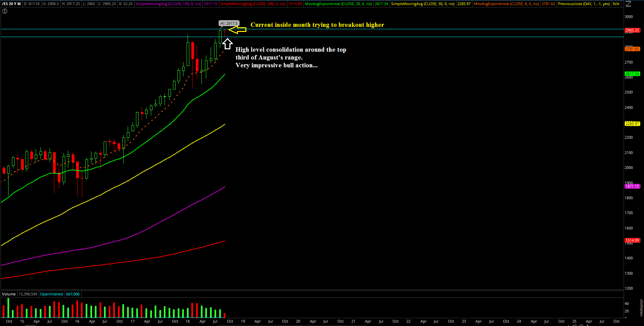Click the N/A value beside Previousclose
The image size is (644, 326).
(616, 4)
